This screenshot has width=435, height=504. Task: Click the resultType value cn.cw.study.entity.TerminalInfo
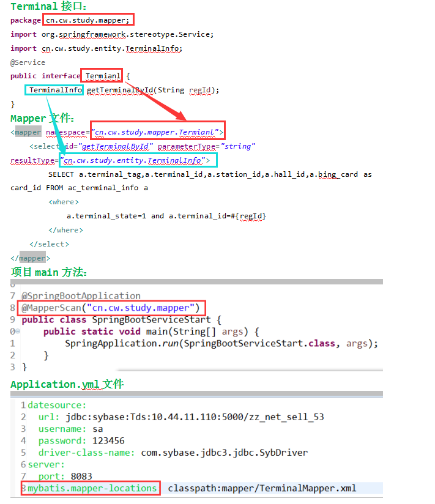[133, 160]
